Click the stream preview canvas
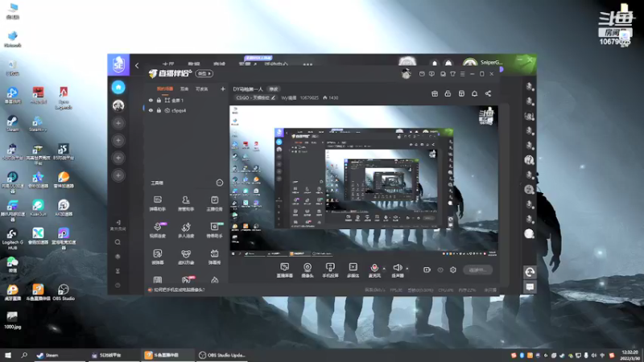This screenshot has height=362, width=644. pyautogui.click(x=364, y=181)
